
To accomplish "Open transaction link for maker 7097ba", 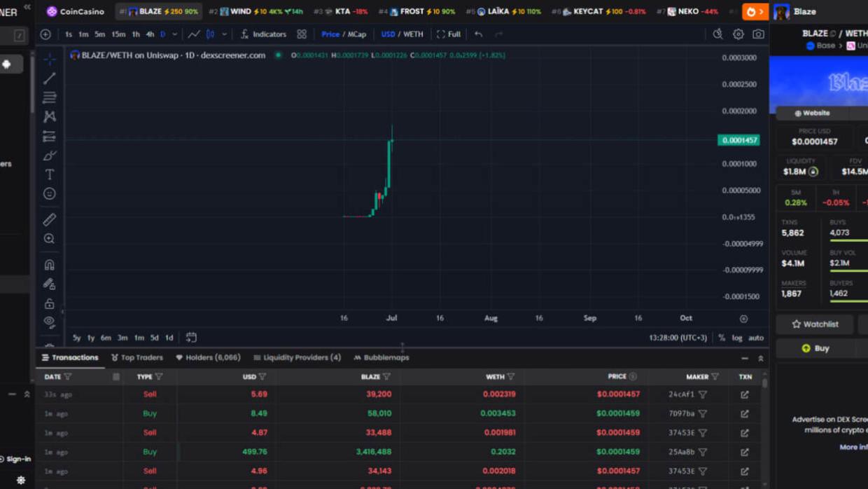I will point(745,413).
